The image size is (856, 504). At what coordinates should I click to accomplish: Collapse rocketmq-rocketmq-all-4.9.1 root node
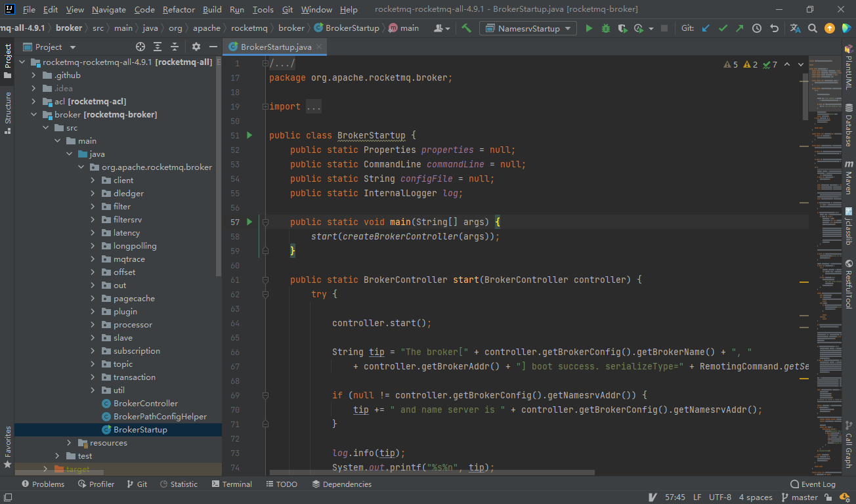[22, 62]
